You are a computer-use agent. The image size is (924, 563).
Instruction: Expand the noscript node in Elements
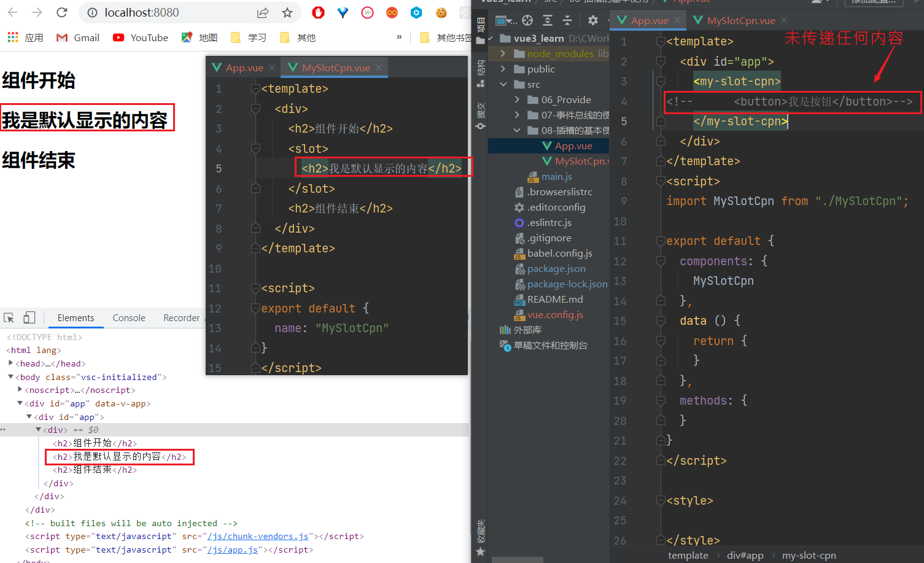(20, 389)
